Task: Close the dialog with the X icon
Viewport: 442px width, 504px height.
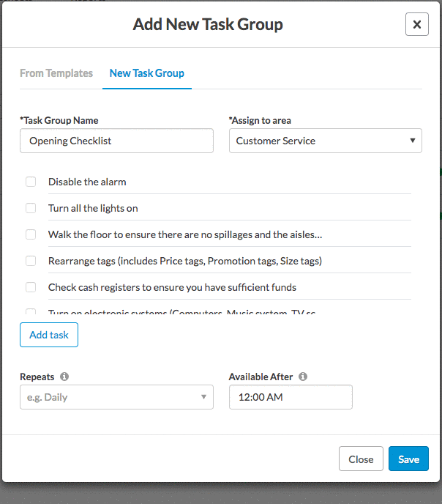Action: click(416, 24)
